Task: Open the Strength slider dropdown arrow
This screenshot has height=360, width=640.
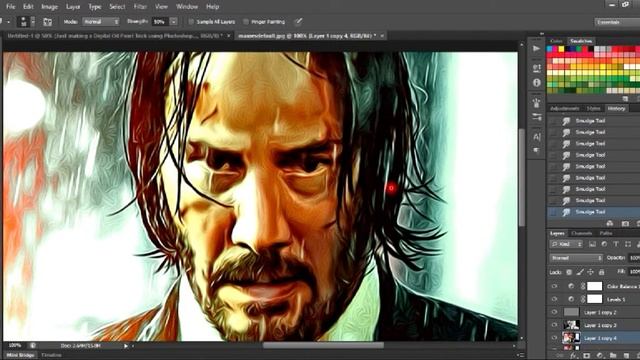Action: (173, 22)
